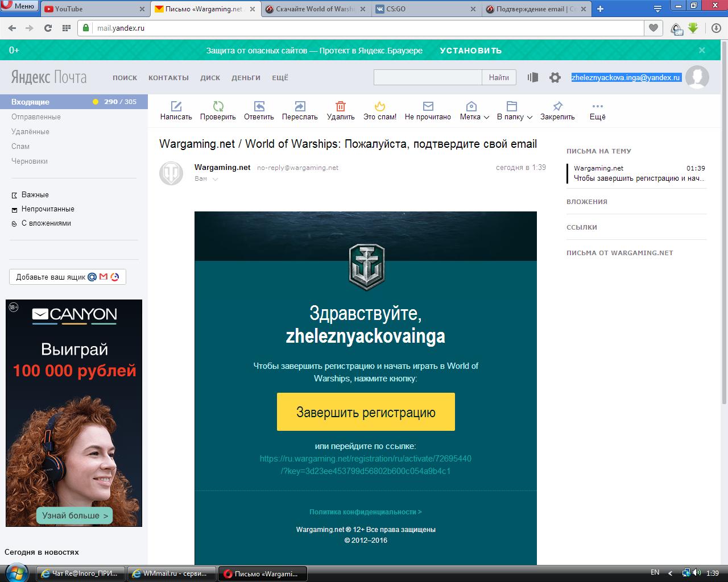Expand recipient details next to Вам
The image size is (728, 582).
[215, 179]
